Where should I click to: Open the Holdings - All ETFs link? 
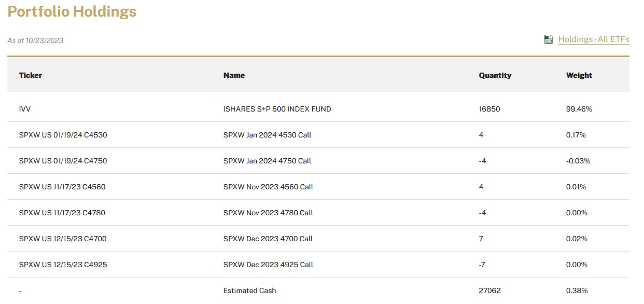593,39
